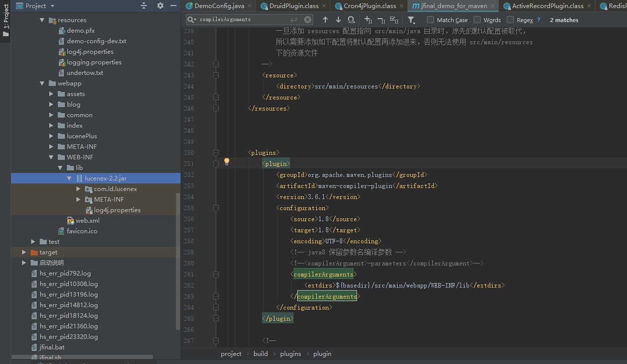
Task: Click the com.ld.lucenex package icon
Action: point(88,189)
